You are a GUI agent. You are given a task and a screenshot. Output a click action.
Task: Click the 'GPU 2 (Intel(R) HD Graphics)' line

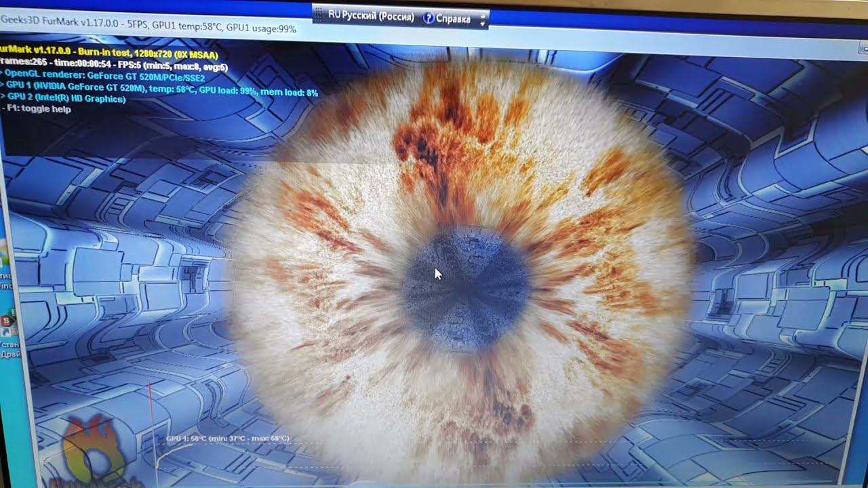pos(63,99)
